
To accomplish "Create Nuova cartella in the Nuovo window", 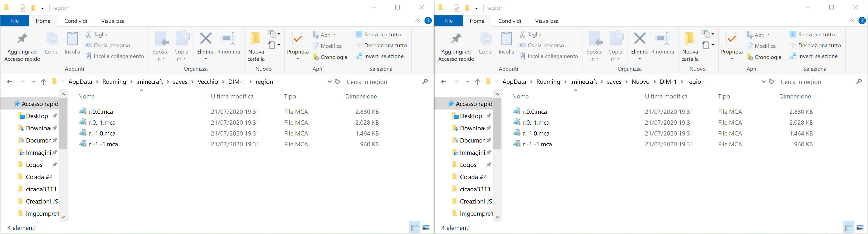I will pos(690,46).
